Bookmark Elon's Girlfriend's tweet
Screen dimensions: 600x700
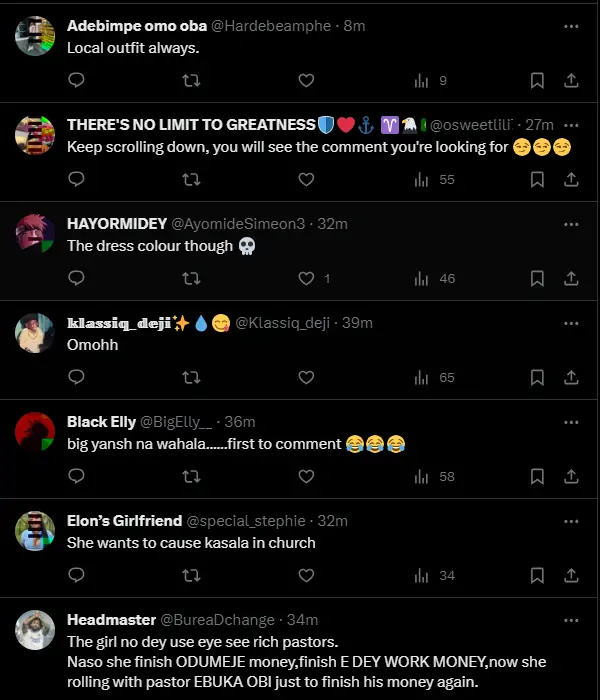point(537,575)
